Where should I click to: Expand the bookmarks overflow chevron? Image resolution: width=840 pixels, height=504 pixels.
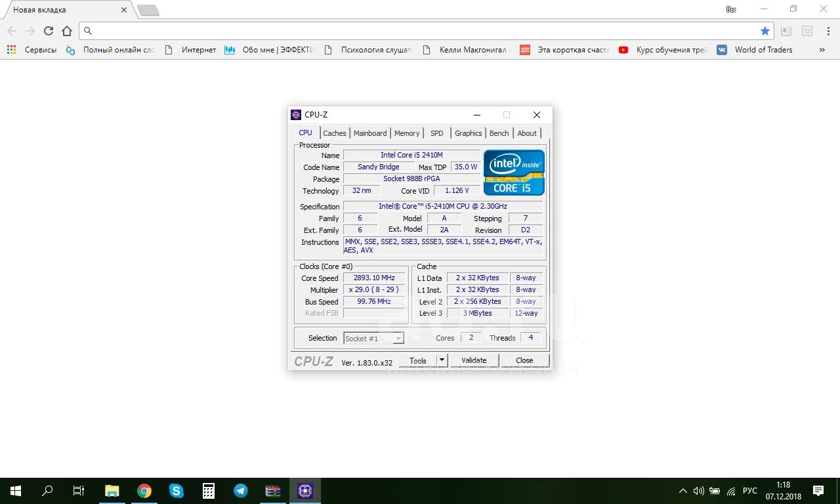(822, 50)
